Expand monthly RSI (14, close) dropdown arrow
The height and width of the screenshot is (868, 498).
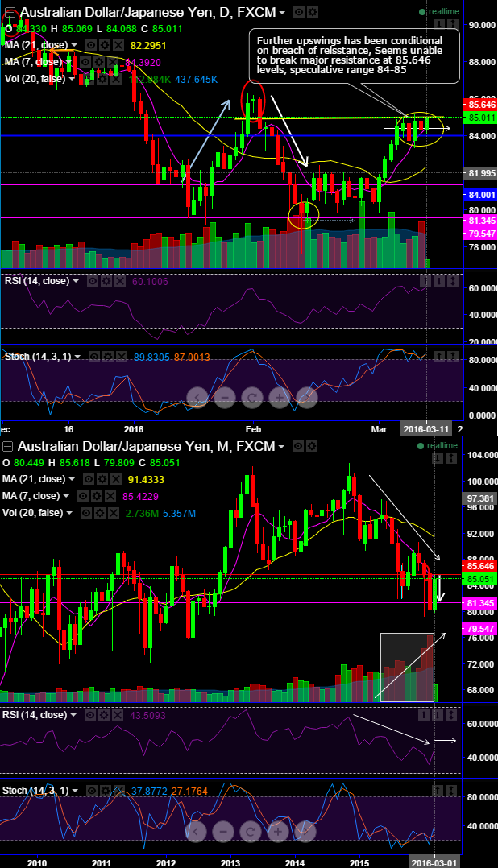pyautogui.click(x=73, y=715)
